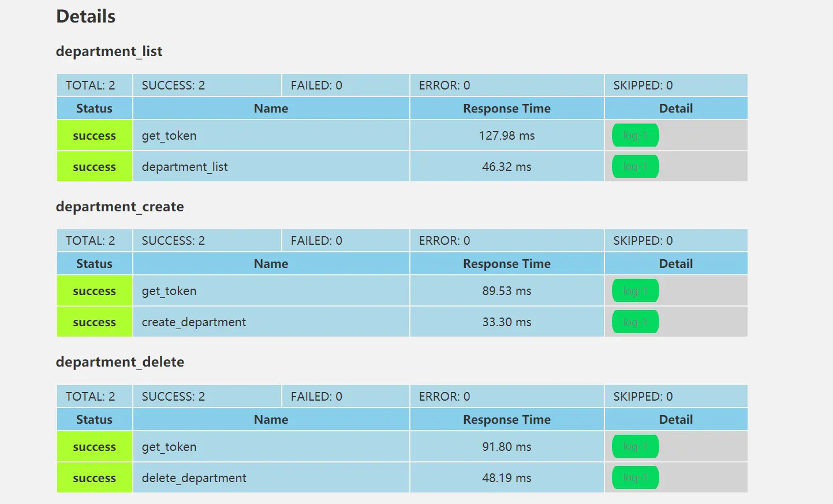This screenshot has width=833, height=504.
Task: Click the department_delete section heading
Action: click(119, 362)
